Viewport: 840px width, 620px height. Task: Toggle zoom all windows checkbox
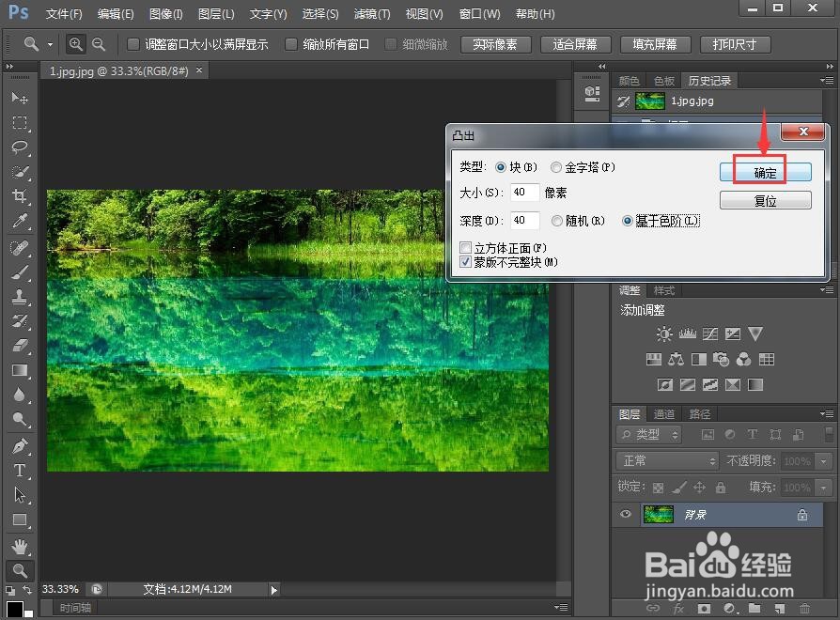coord(291,44)
